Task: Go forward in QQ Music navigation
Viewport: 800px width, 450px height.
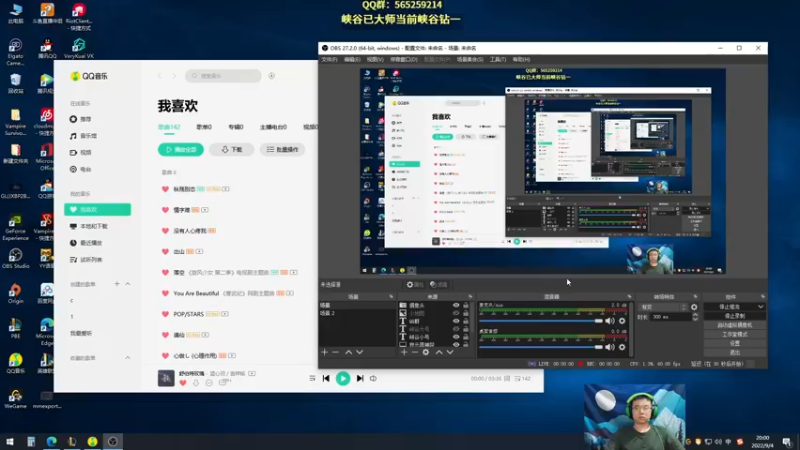Action: (174, 76)
